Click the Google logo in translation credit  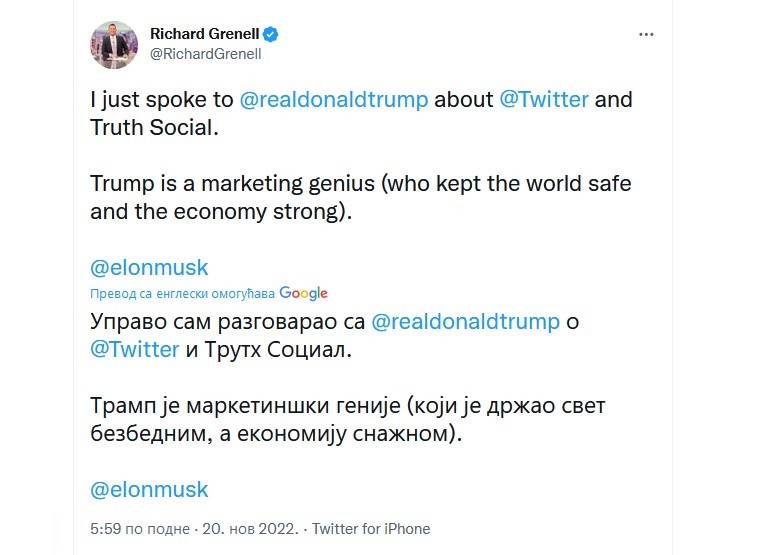[304, 293]
